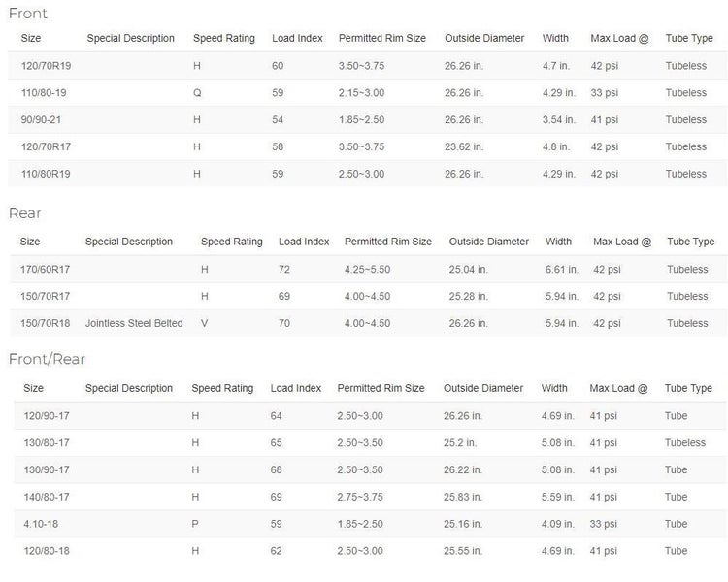Choose the 130/90-17 tire size row
This screenshot has width=728, height=582.
click(46, 470)
